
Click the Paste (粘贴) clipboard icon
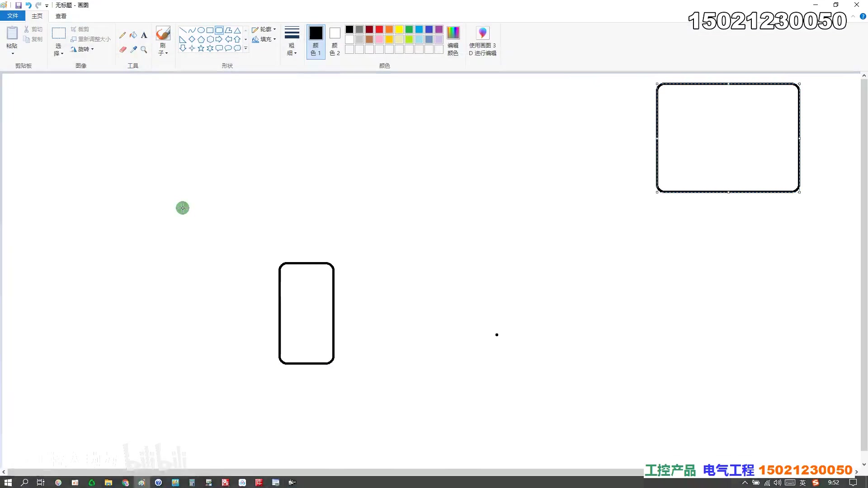tap(12, 33)
